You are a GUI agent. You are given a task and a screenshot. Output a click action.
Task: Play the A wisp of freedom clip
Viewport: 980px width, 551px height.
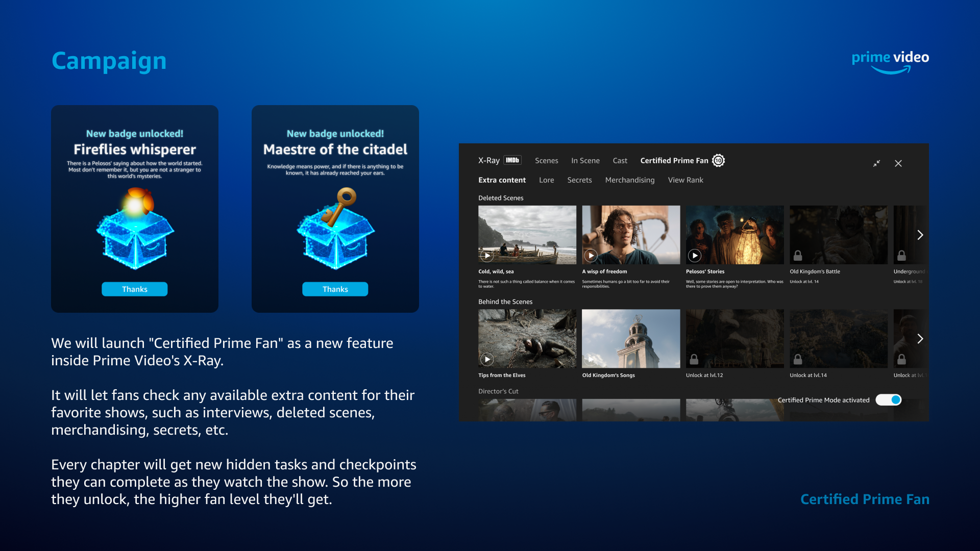(x=591, y=256)
